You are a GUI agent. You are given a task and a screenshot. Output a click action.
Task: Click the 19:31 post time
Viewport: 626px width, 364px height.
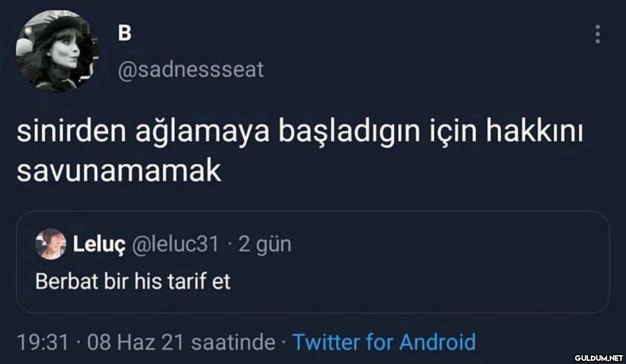[43, 342]
